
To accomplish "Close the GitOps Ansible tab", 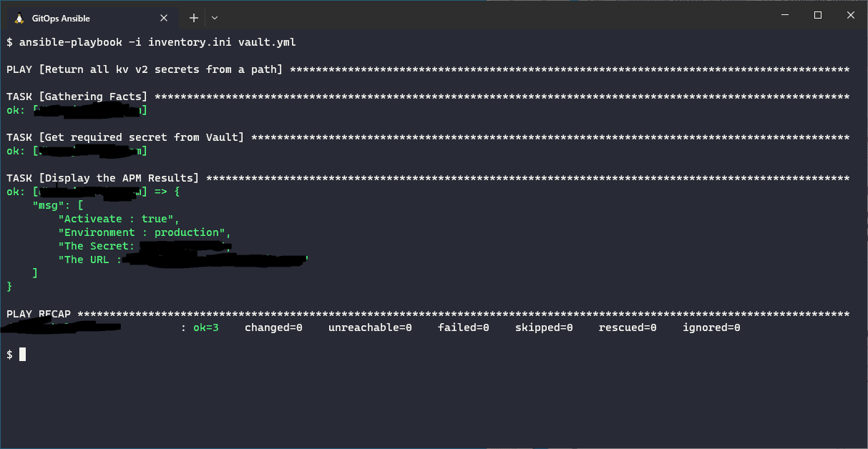I will coord(164,18).
